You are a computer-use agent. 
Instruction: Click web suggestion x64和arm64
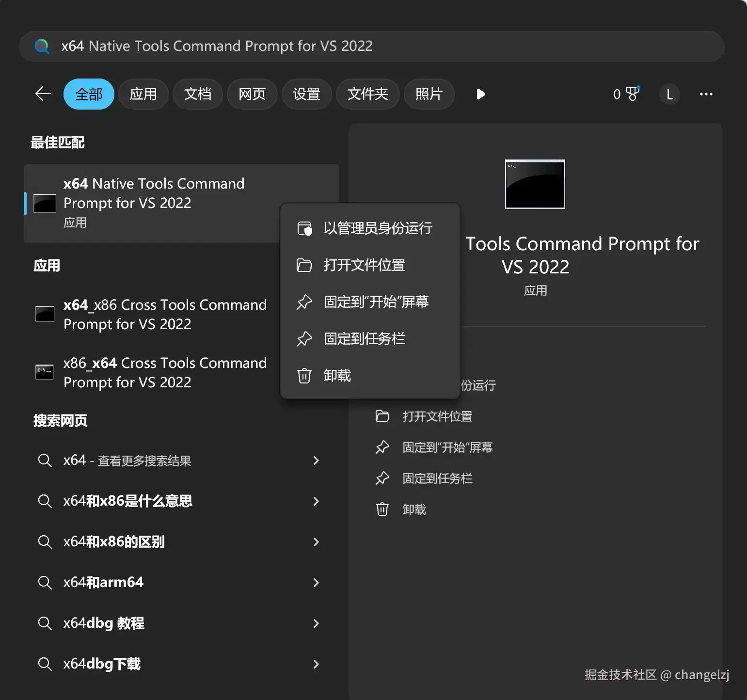click(x=103, y=582)
